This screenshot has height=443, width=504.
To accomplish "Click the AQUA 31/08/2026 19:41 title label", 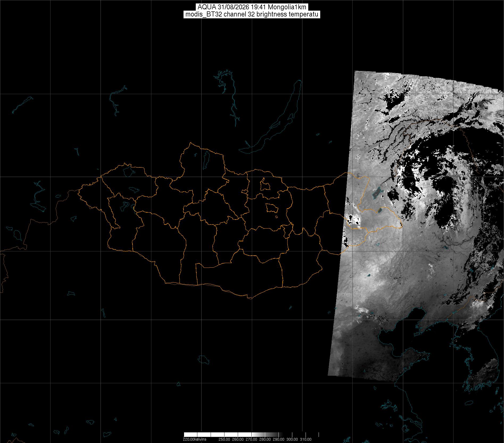I will point(252,7).
